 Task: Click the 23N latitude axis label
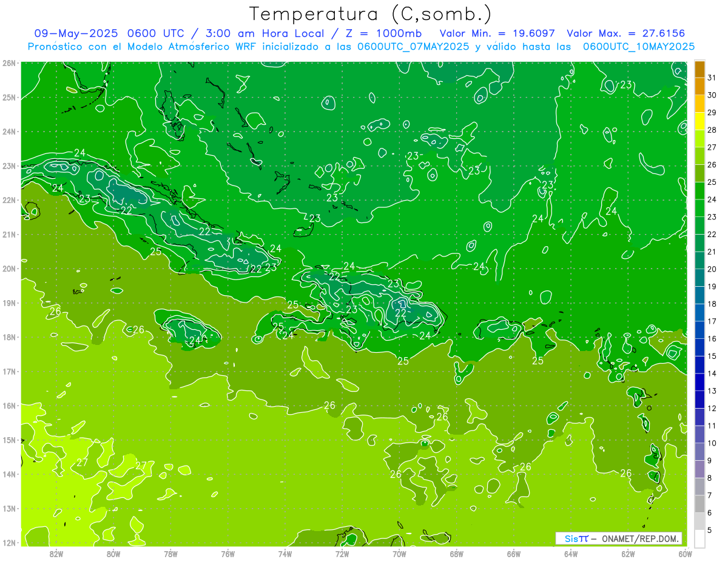pyautogui.click(x=9, y=166)
